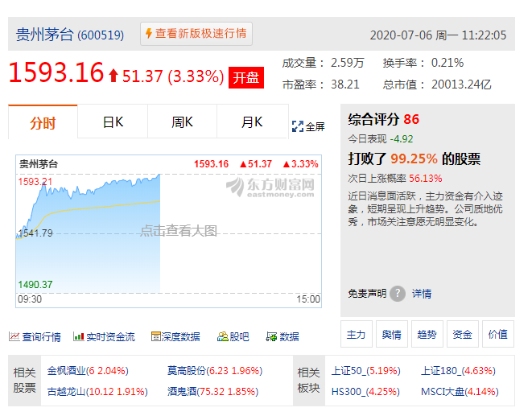Select the 分时 intraday tab
Screen dimensions: 532x416
tap(43, 122)
